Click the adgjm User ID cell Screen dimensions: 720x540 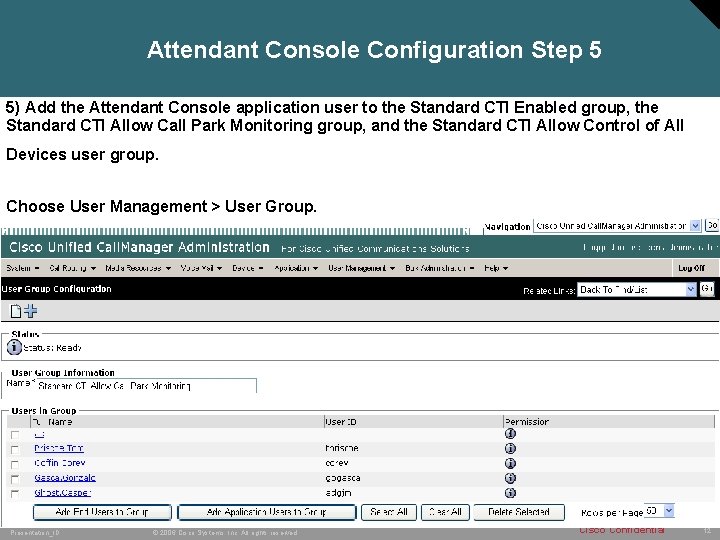coord(338,493)
